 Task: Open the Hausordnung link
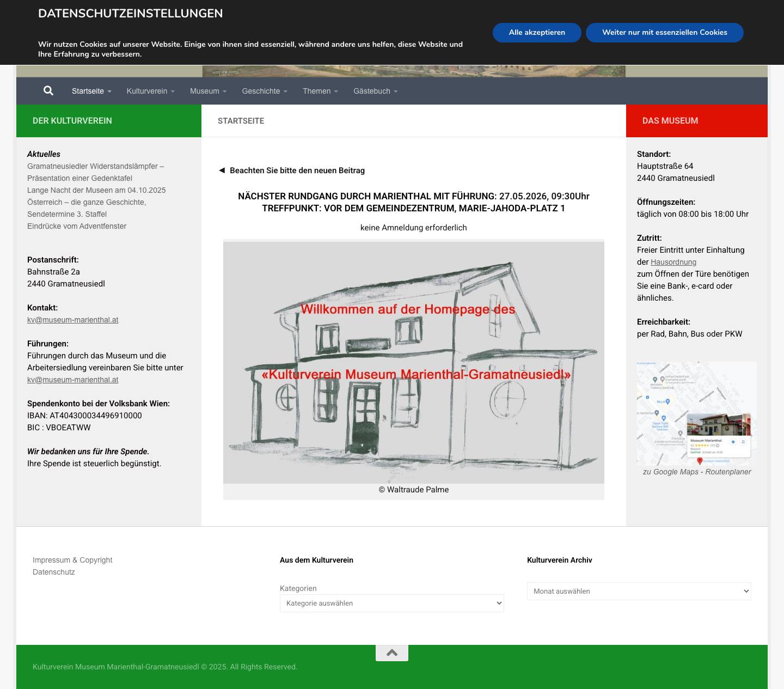point(673,262)
